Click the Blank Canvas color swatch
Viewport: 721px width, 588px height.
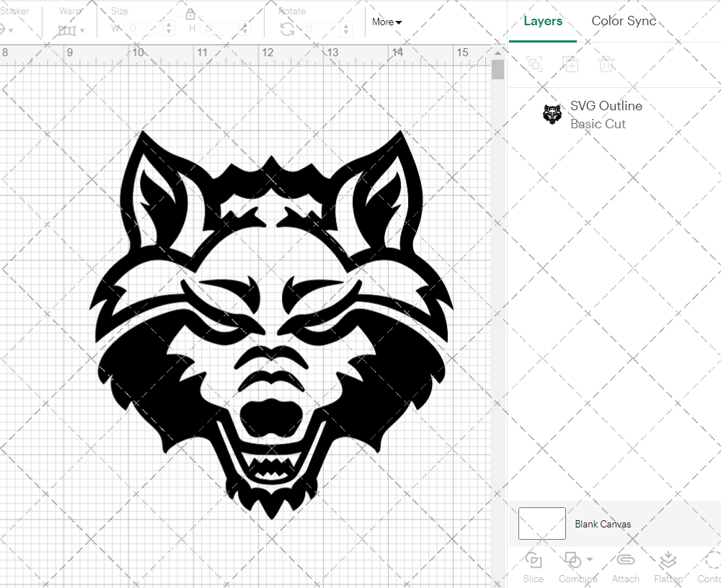click(x=541, y=524)
